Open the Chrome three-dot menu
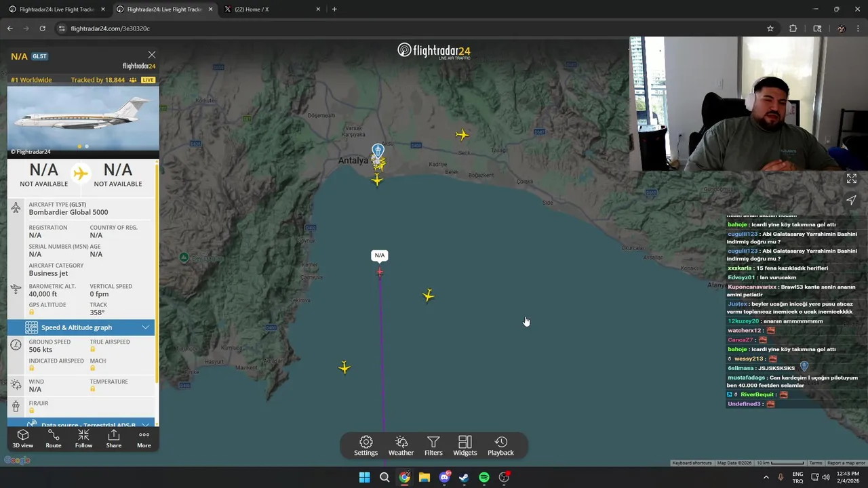868x488 pixels. (x=859, y=28)
